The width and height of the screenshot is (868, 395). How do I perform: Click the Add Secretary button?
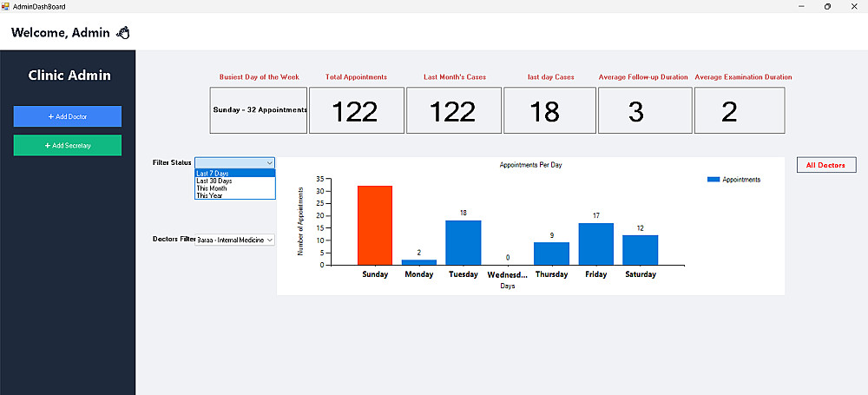pyautogui.click(x=68, y=145)
